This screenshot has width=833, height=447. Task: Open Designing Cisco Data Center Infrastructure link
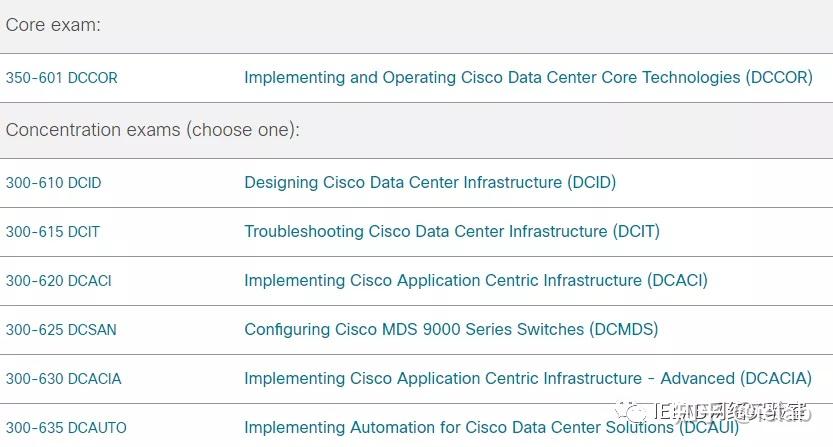tap(430, 182)
